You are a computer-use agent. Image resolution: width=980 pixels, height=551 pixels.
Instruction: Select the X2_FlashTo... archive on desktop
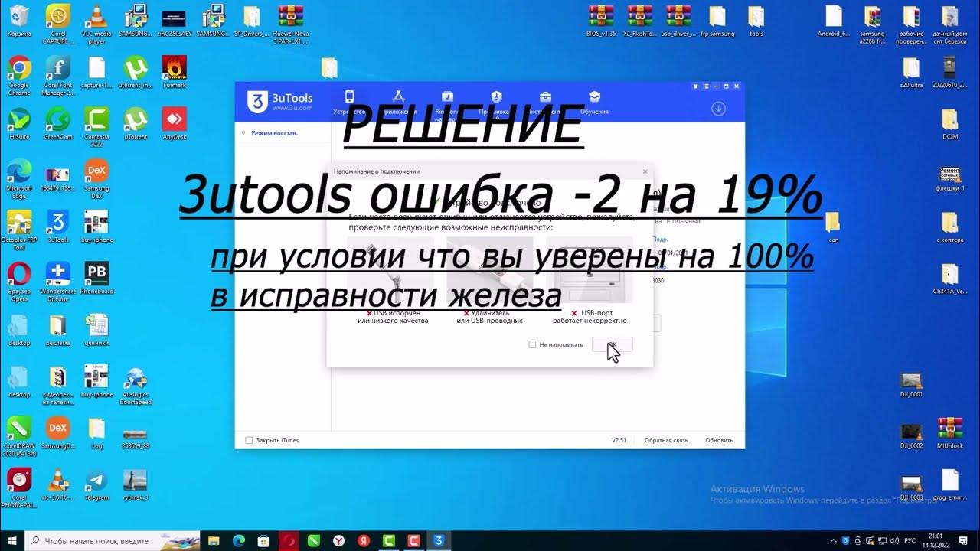640,21
